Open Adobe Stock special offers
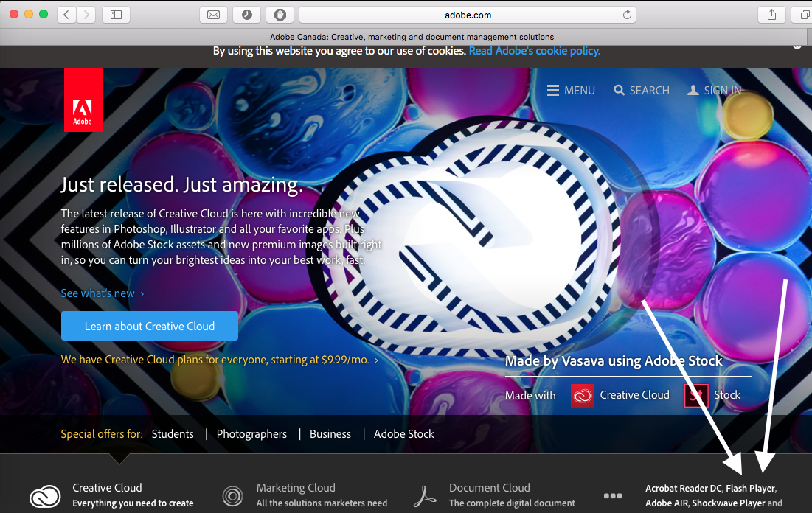 pyautogui.click(x=404, y=434)
